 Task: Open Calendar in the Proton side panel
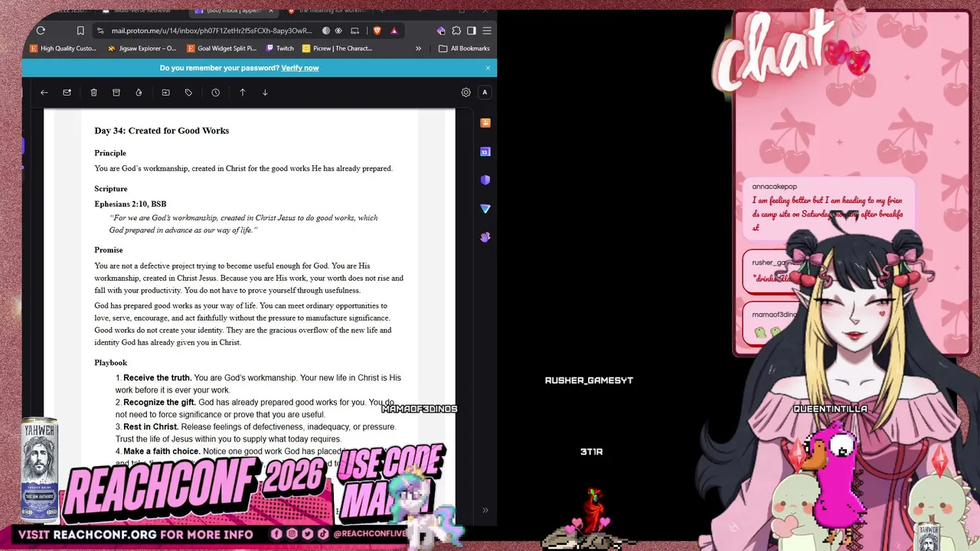(485, 152)
